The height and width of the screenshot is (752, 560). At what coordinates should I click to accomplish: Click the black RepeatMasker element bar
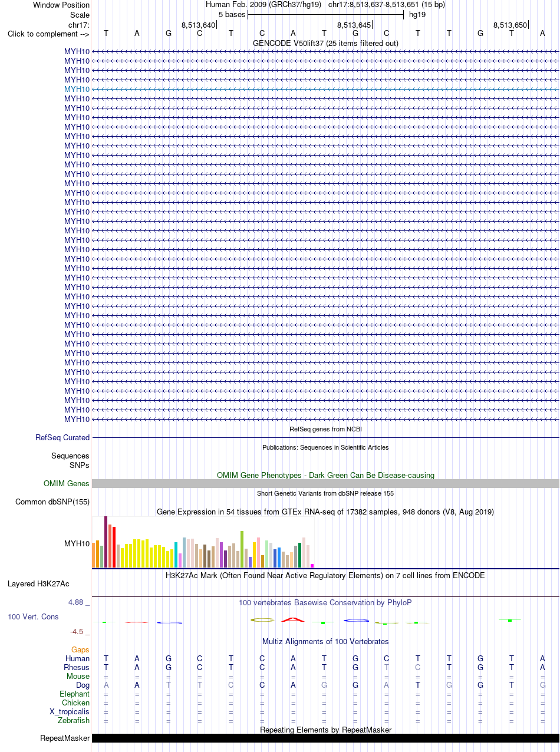325,738
